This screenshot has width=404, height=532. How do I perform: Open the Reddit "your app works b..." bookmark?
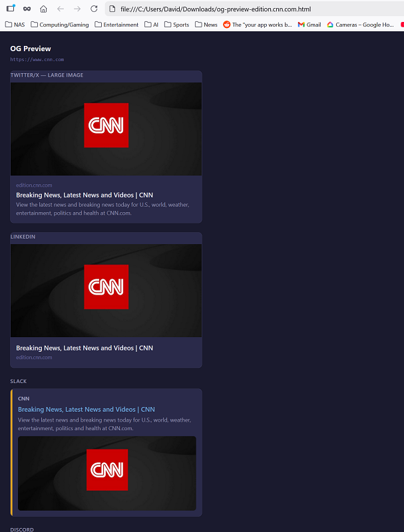[258, 25]
